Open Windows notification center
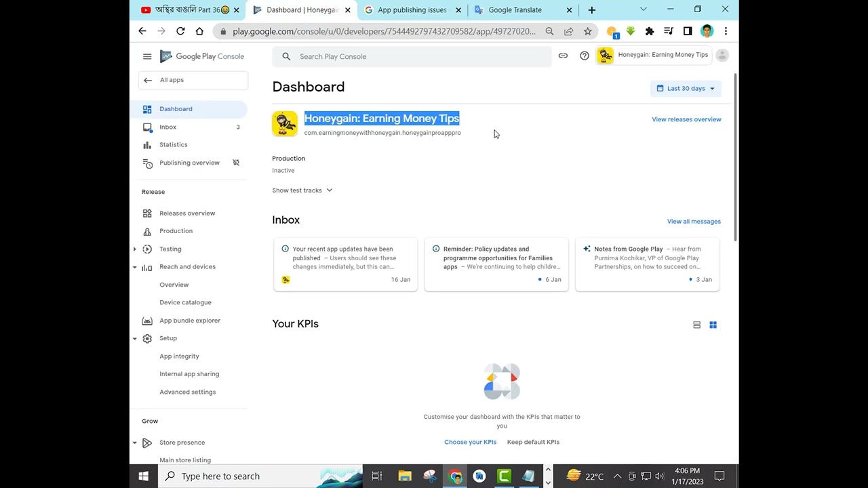The height and width of the screenshot is (488, 868). (x=719, y=476)
